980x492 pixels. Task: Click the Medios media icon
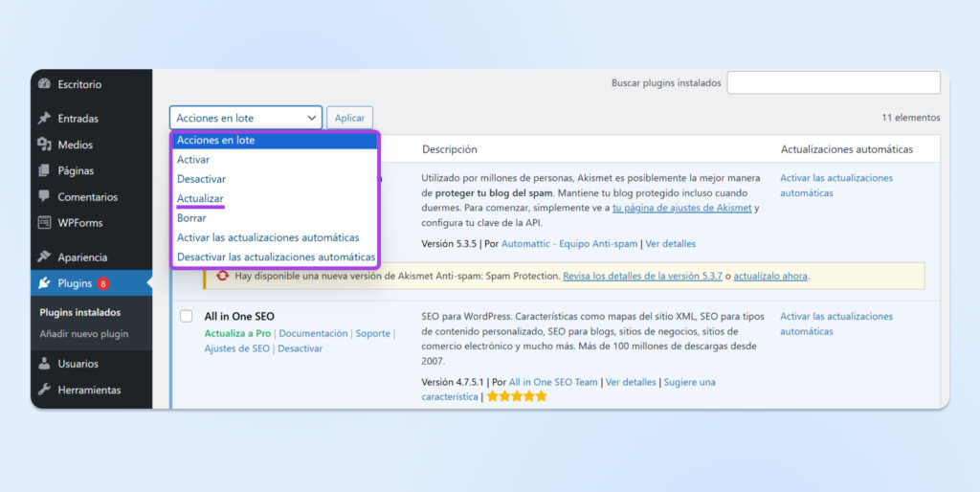(44, 145)
